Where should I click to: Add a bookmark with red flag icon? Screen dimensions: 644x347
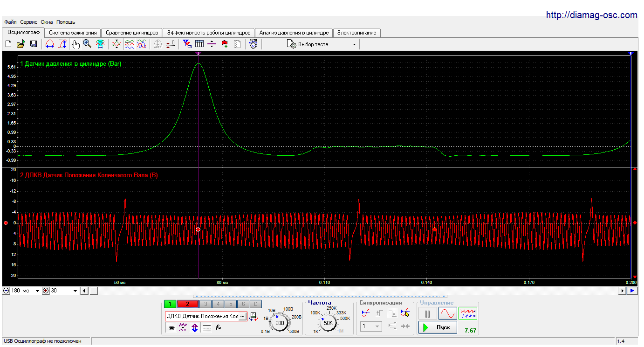click(x=225, y=44)
